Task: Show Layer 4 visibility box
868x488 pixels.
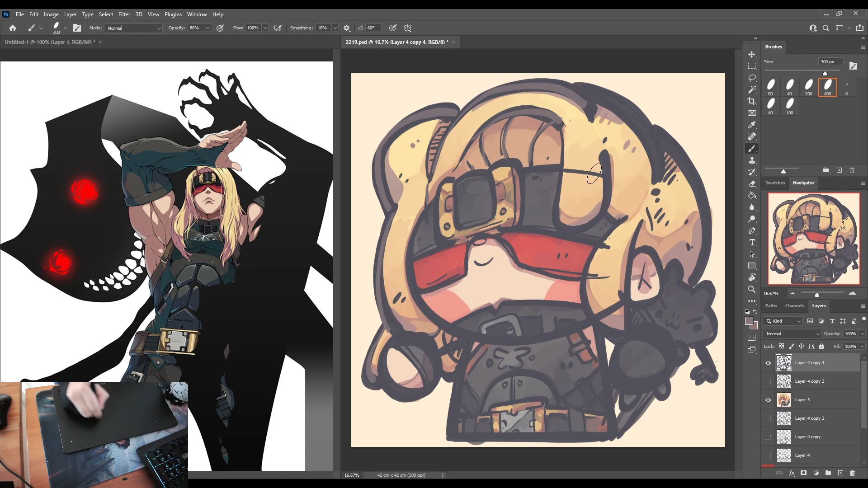Action: point(768,455)
